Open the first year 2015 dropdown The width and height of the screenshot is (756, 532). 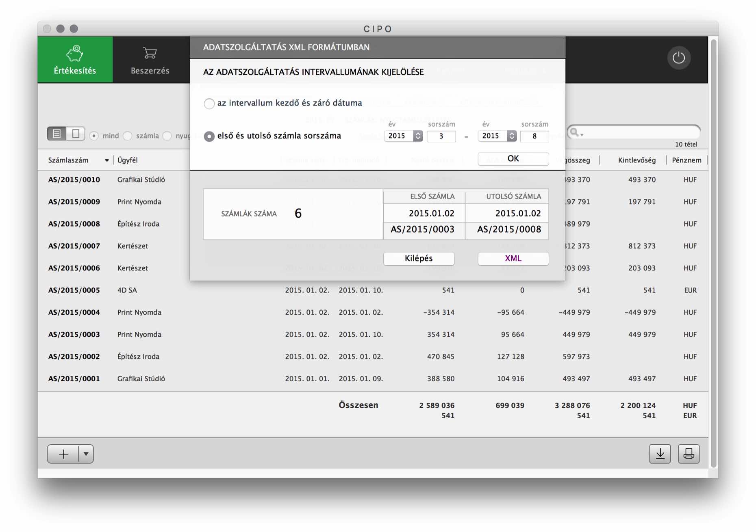pos(417,136)
